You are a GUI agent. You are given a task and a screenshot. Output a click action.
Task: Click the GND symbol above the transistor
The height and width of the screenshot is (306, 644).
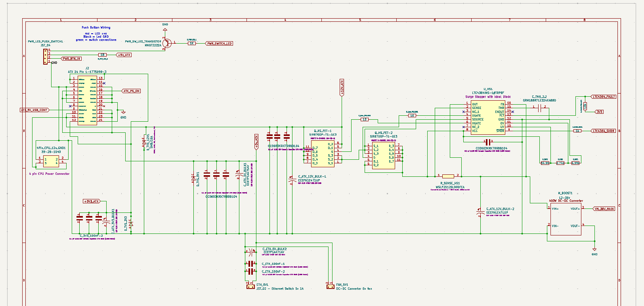coord(165,29)
